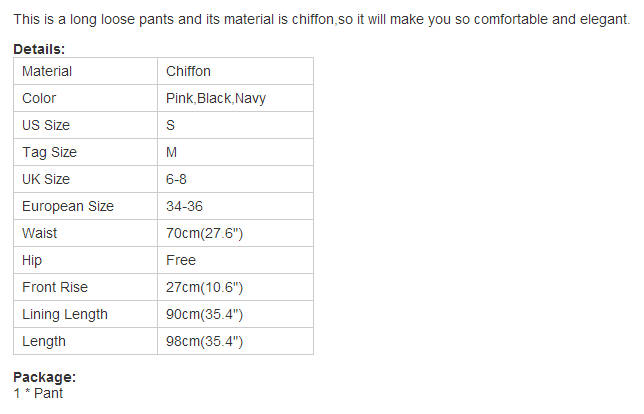Click the 'Lining Length' label cell
Viewport: 644px width, 414px height.
(x=65, y=314)
